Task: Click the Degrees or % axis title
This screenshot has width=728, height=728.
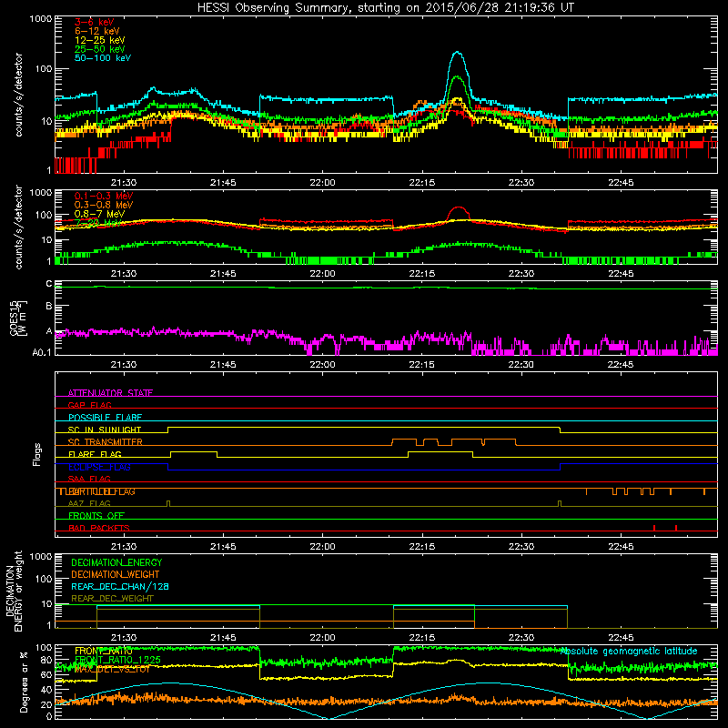Action: pos(24,682)
